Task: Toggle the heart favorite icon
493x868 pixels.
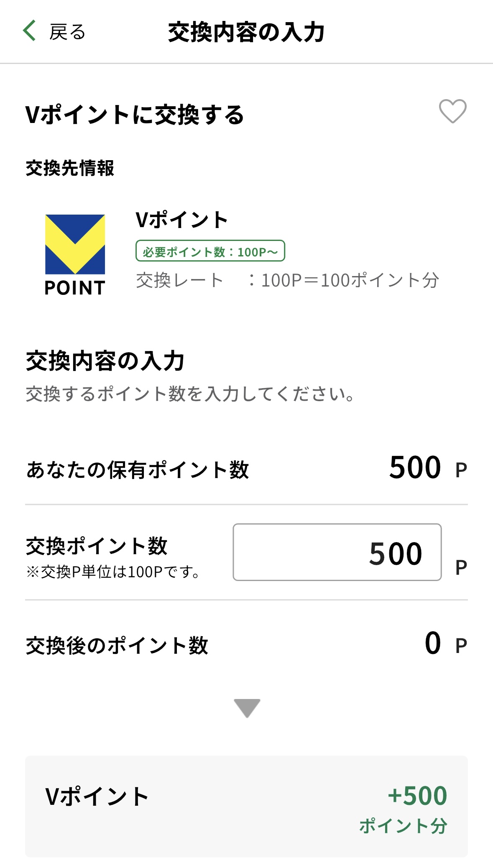Action: pyautogui.click(x=452, y=111)
